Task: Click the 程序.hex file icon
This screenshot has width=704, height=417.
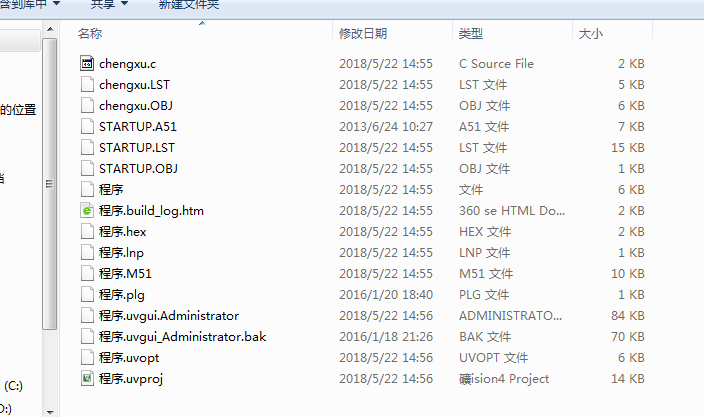Action: pyautogui.click(x=87, y=232)
